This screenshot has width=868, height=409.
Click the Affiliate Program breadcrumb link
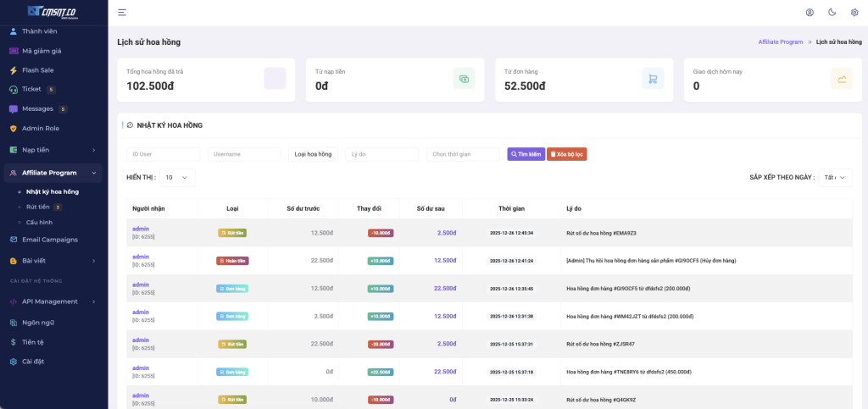pos(780,41)
